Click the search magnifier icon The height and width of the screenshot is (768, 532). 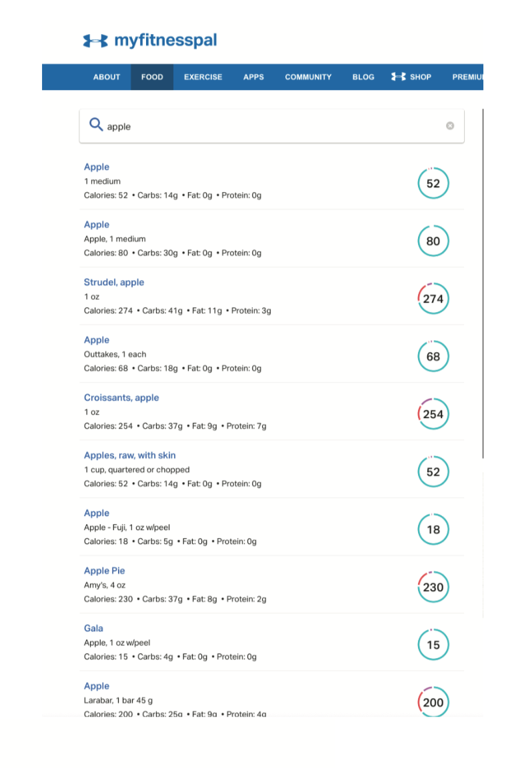[x=96, y=125]
